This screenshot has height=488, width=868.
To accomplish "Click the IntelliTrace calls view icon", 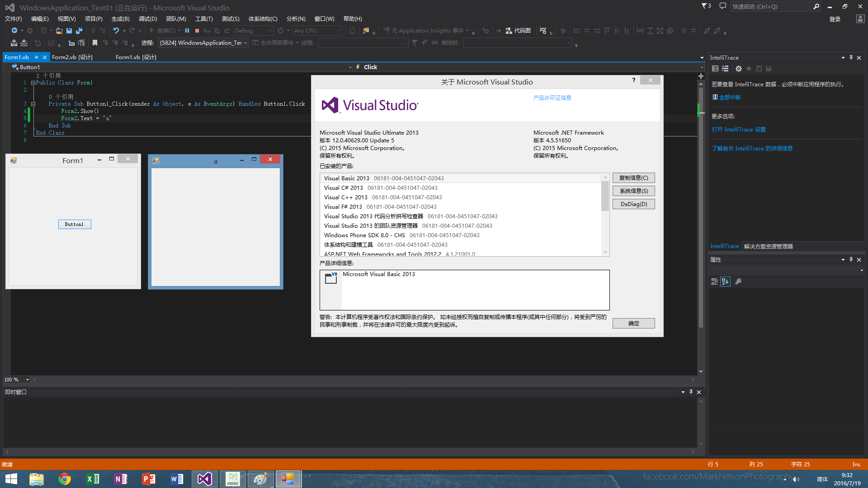I will tap(725, 69).
